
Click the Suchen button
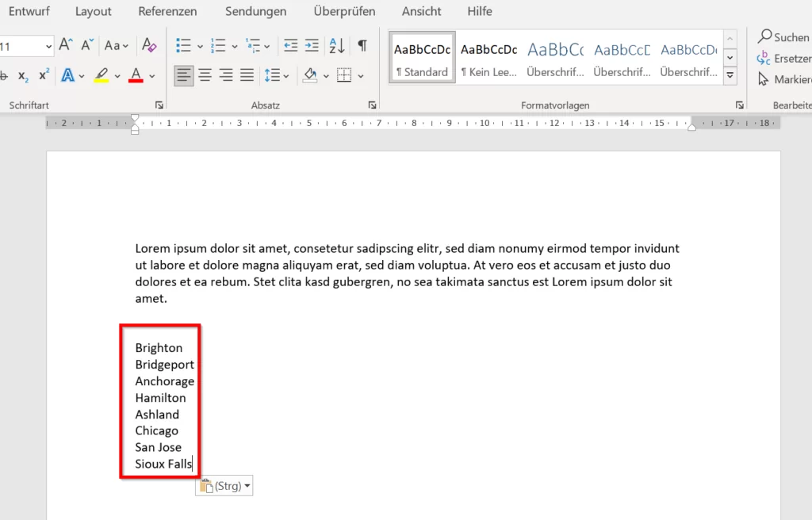tap(783, 37)
